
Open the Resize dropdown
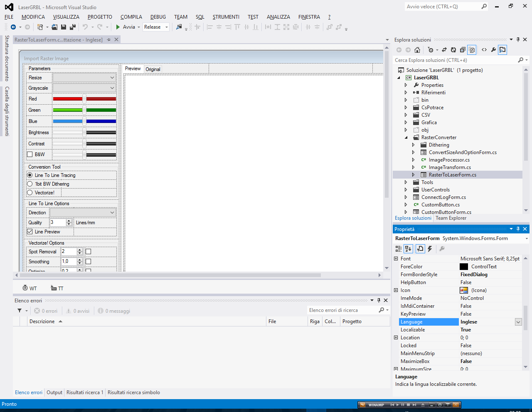pyautogui.click(x=84, y=78)
